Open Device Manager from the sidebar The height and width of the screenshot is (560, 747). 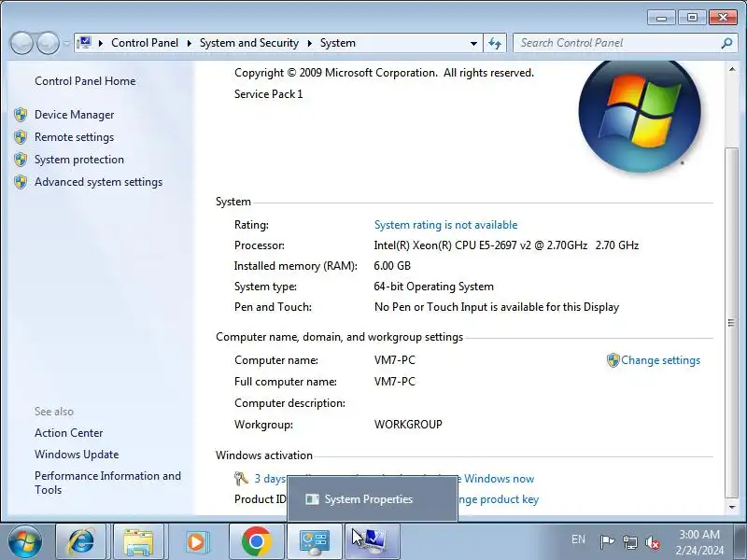(x=75, y=115)
